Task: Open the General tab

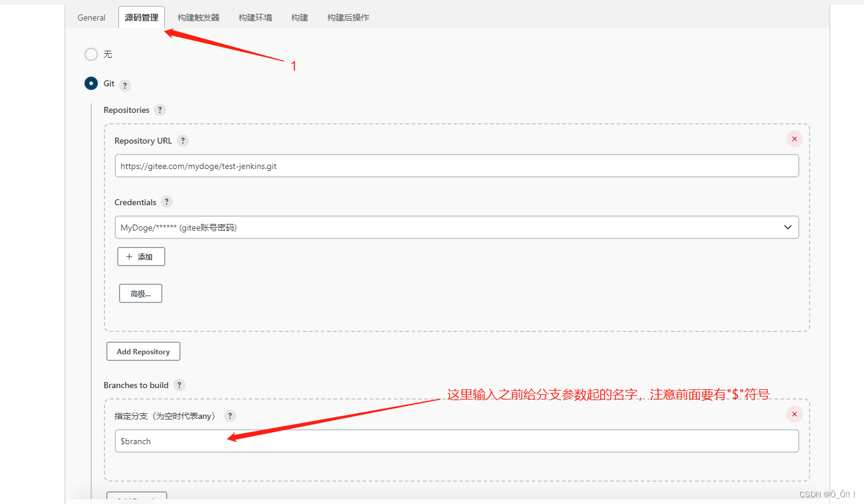Action: [91, 18]
